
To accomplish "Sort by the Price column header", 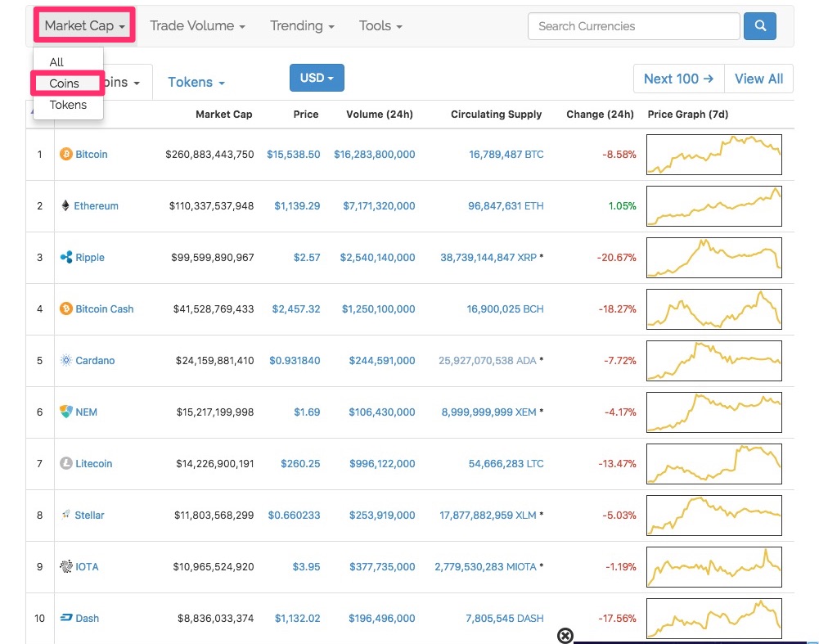I will point(305,114).
